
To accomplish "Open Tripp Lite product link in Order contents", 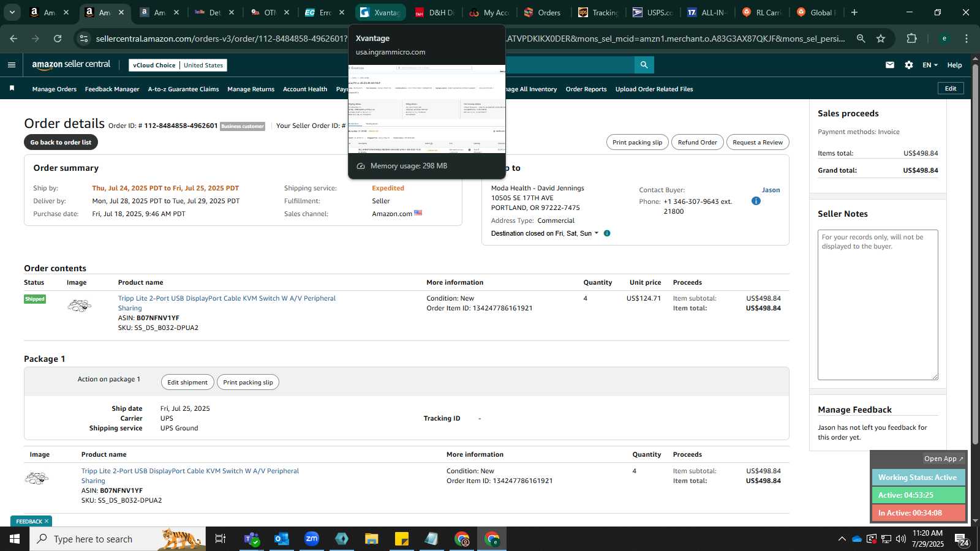I will pos(227,303).
